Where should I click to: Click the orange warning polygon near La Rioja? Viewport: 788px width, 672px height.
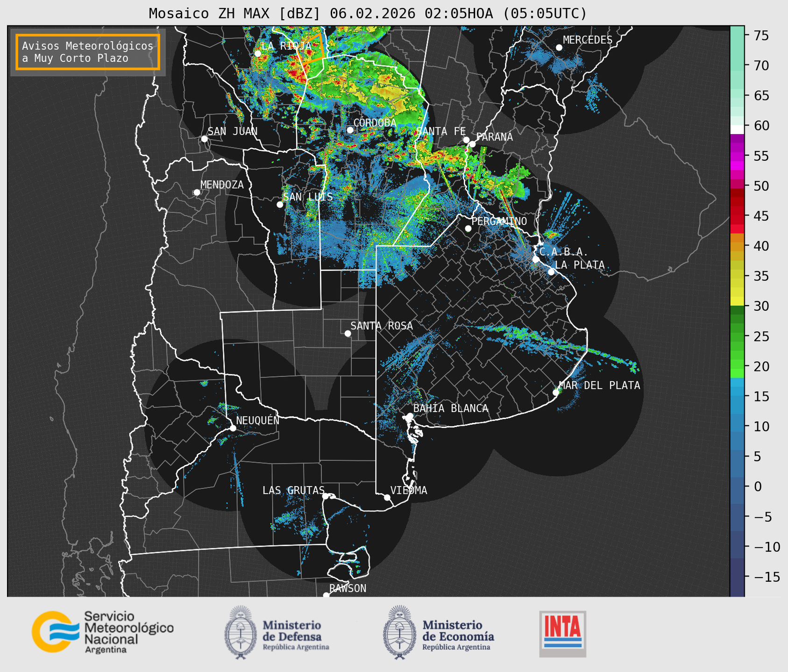[311, 48]
